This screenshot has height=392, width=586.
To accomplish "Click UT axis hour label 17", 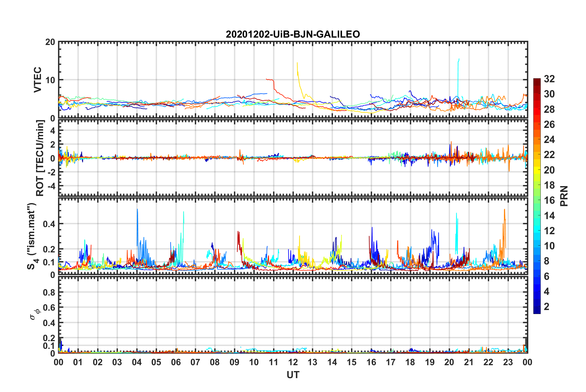I will pyautogui.click(x=391, y=362).
